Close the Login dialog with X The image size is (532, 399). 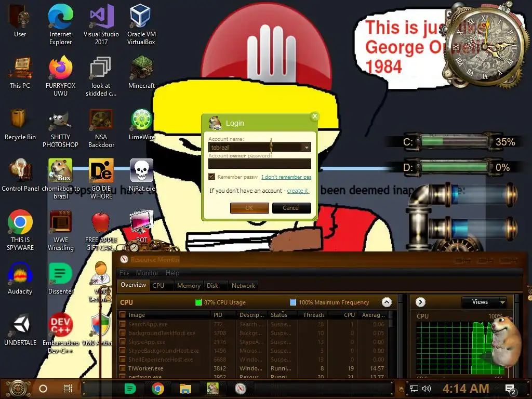pyautogui.click(x=315, y=116)
